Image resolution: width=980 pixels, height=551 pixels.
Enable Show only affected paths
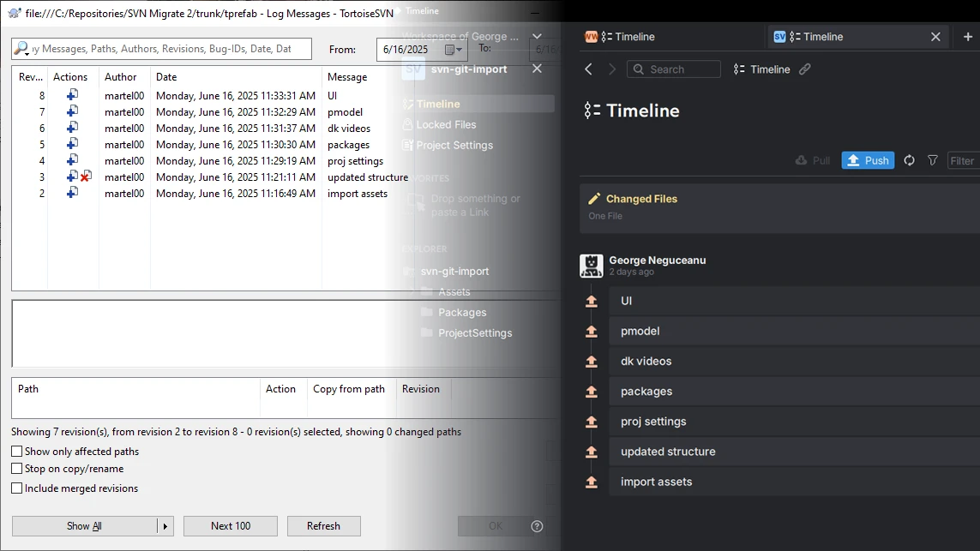[15, 451]
